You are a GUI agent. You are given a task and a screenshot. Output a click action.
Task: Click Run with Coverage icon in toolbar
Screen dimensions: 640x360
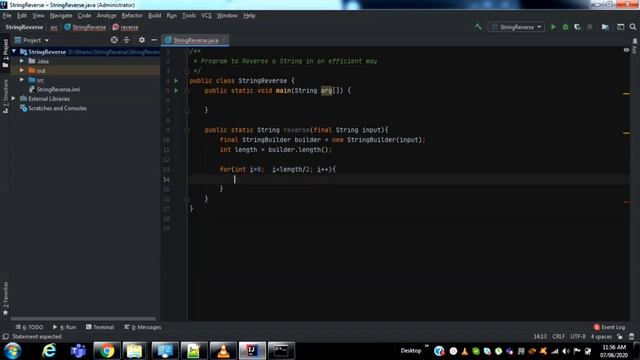pyautogui.click(x=577, y=27)
